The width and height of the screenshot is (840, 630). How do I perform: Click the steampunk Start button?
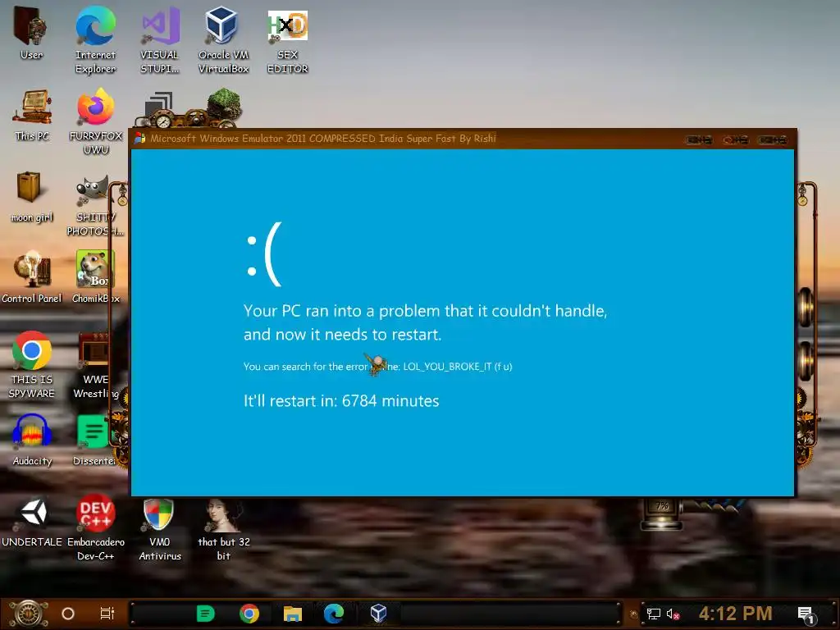pos(28,614)
